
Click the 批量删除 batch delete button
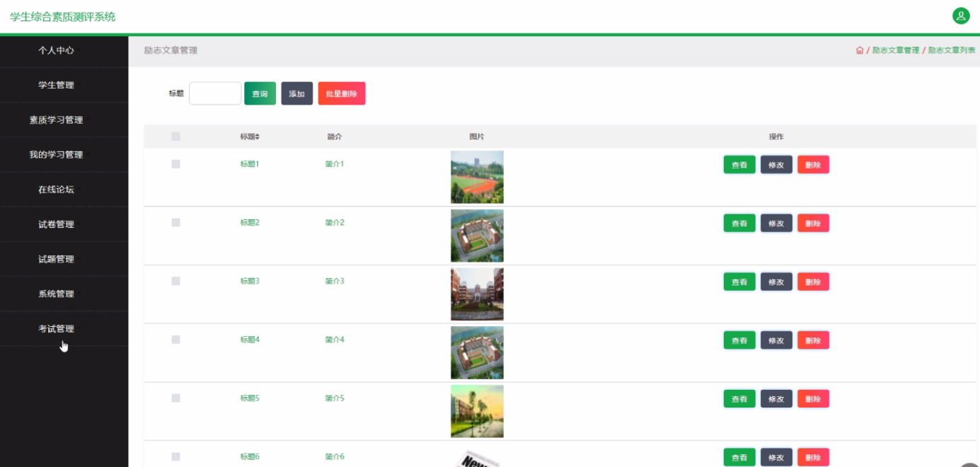(342, 93)
